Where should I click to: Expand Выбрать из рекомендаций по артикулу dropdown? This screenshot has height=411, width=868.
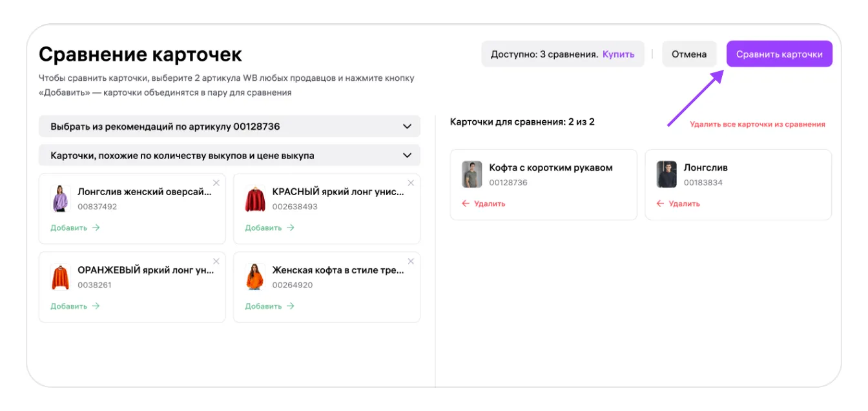click(407, 127)
